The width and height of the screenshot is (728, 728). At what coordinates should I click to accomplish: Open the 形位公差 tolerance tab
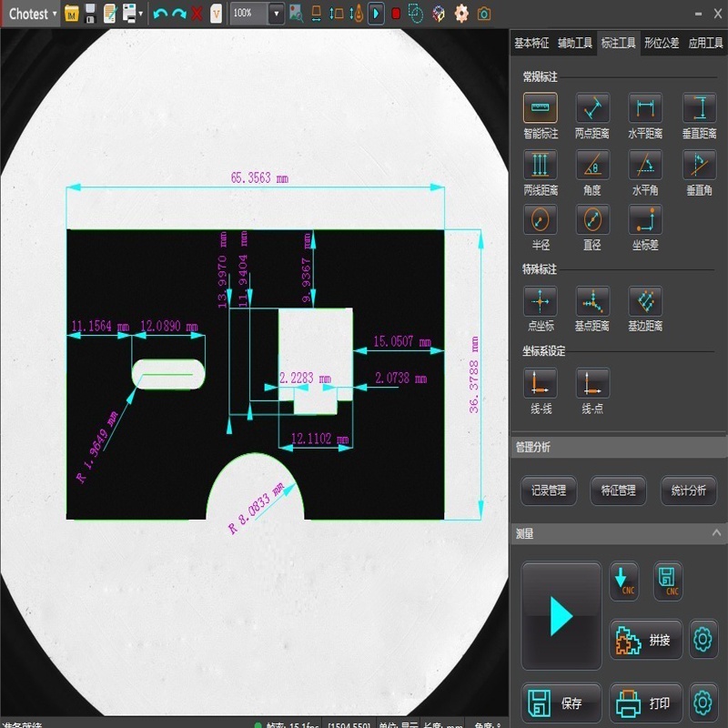pos(662,43)
